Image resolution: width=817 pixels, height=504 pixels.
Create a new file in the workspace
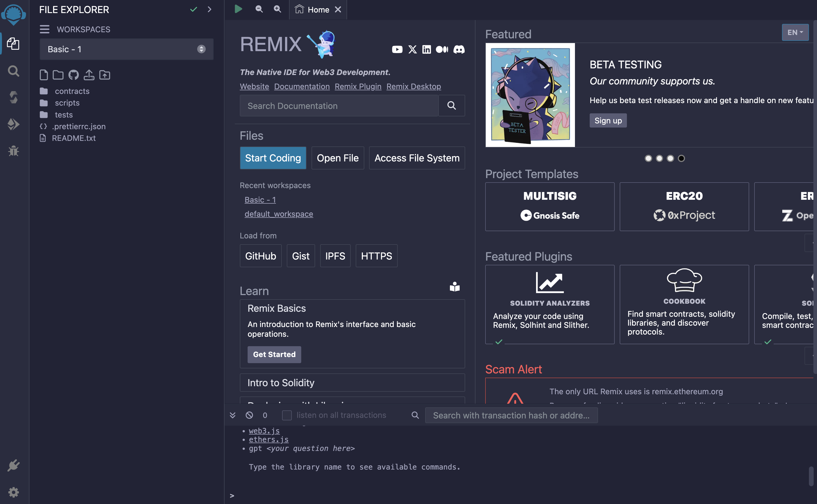44,75
